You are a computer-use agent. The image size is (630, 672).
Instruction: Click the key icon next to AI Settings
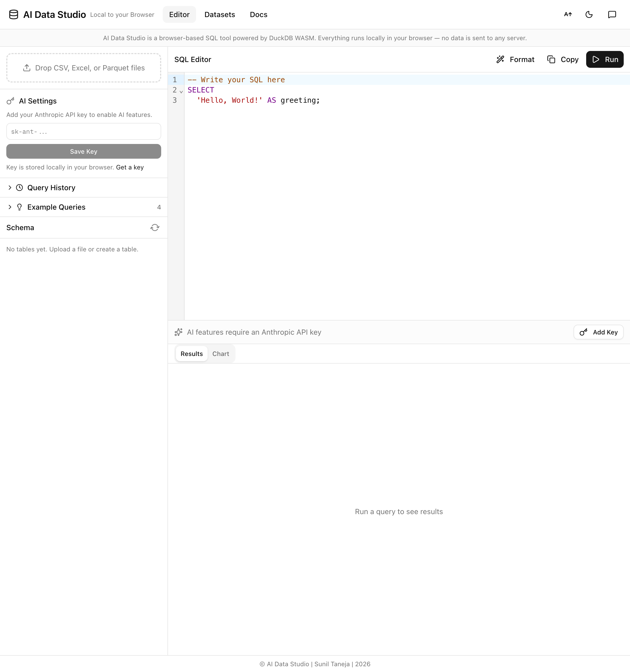tap(10, 101)
